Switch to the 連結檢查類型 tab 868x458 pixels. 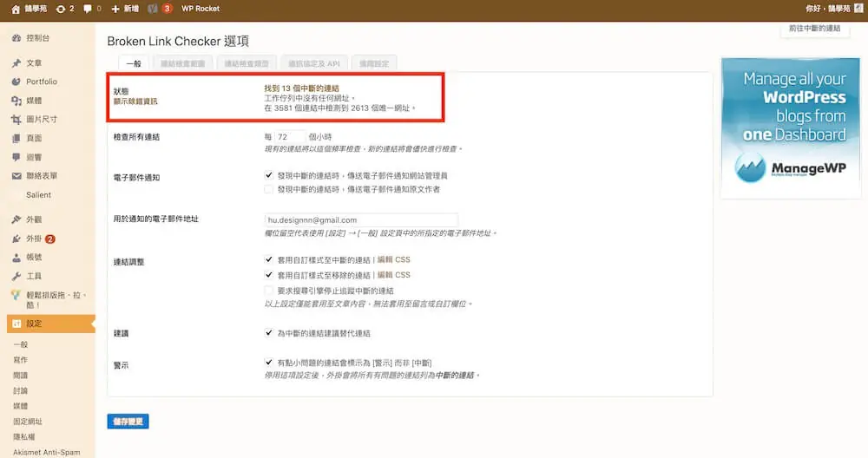tap(247, 63)
